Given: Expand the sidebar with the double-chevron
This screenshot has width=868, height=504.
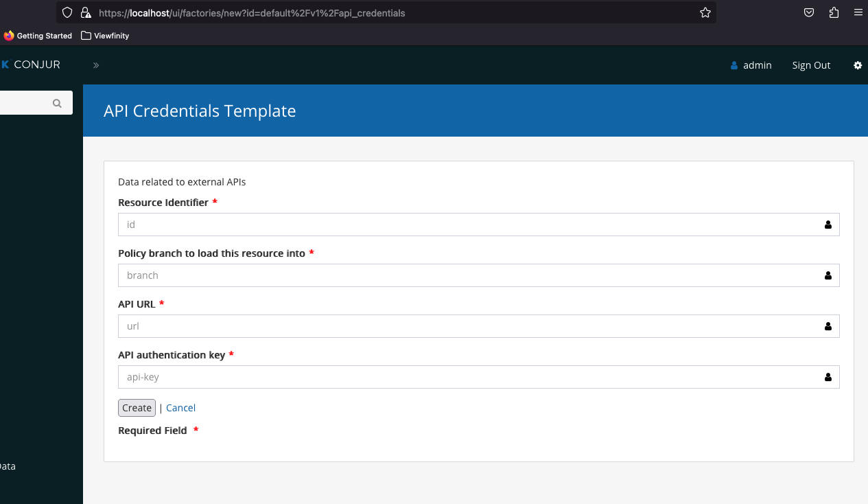Looking at the screenshot, I should [96, 65].
